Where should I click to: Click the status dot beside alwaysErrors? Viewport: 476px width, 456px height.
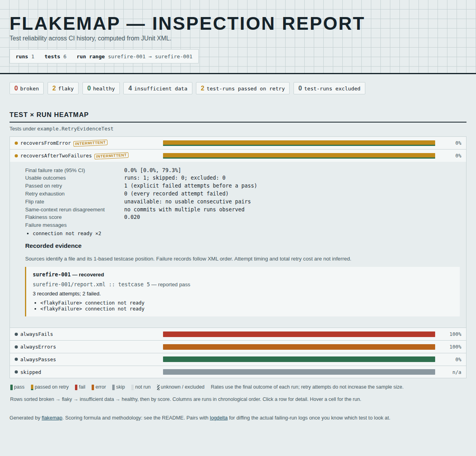(x=16, y=347)
